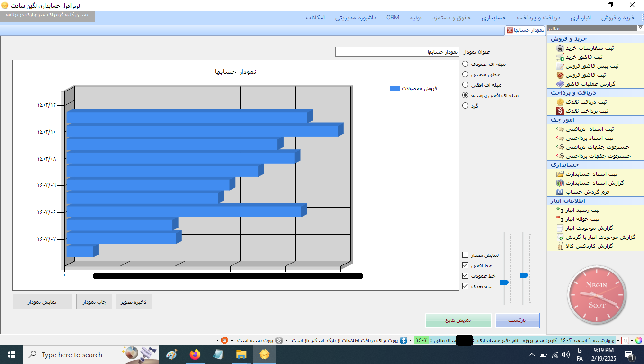This screenshot has height=364, width=644.
Task: Enable the 'نمایش مقدار' checkbox
Action: click(465, 255)
